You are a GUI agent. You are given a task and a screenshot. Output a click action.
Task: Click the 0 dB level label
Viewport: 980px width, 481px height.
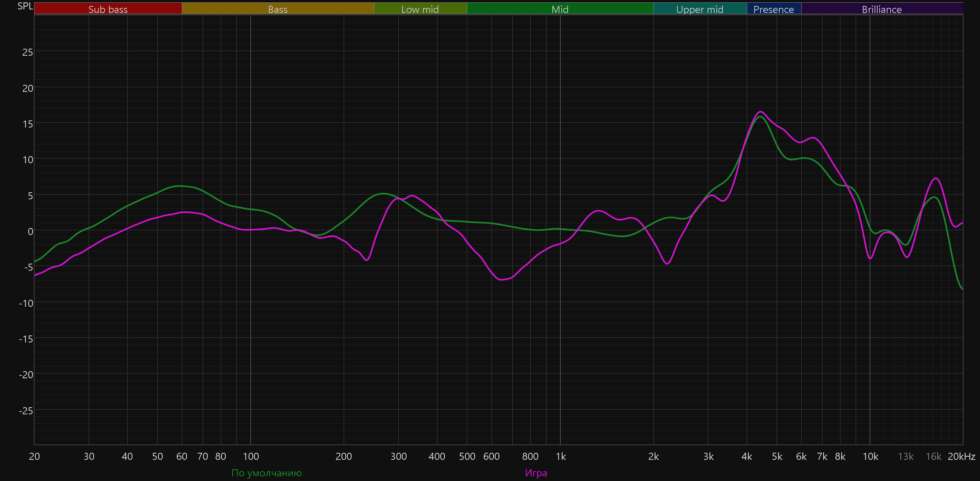[30, 231]
